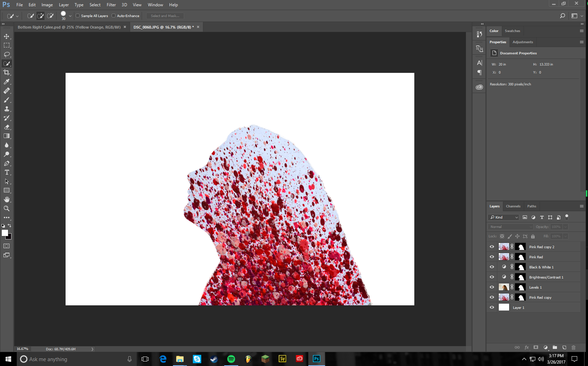Click the Pink Red layer mask thumbnail
588x366 pixels.
coord(521,257)
